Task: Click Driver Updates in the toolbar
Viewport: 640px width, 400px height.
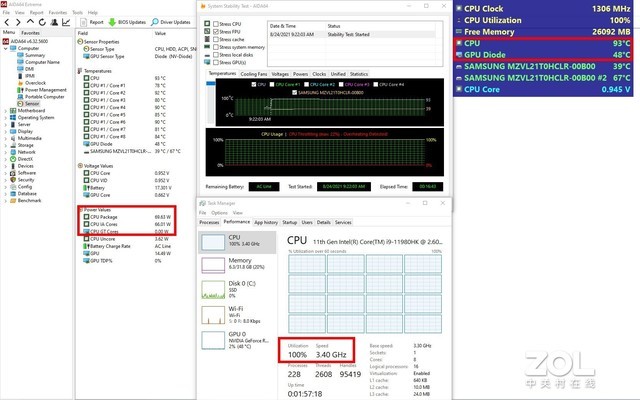Action: click(171, 22)
